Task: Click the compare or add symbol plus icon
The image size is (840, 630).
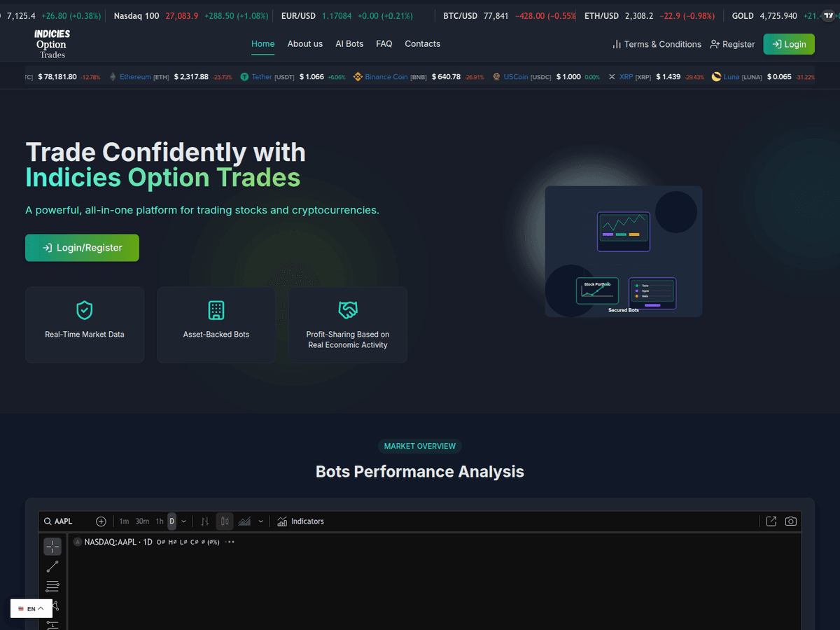Action: [101, 521]
